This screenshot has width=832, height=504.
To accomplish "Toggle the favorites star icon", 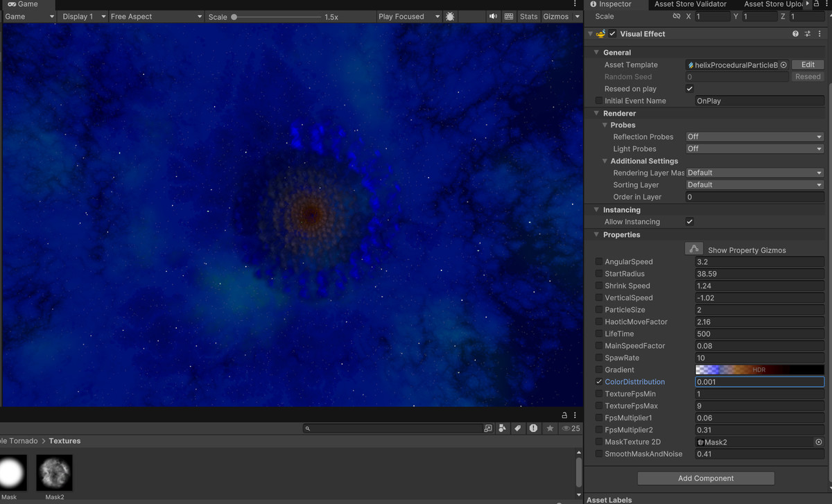I will pyautogui.click(x=550, y=428).
